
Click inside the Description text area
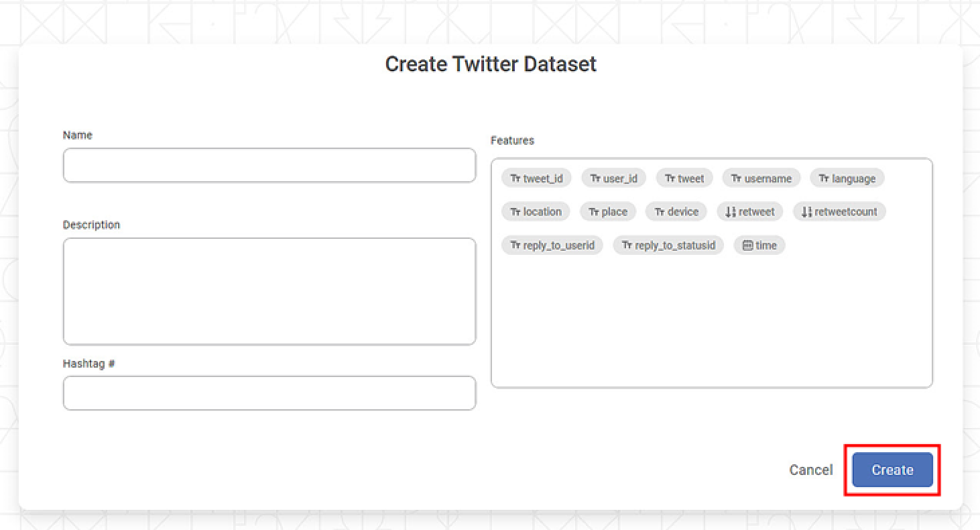268,291
